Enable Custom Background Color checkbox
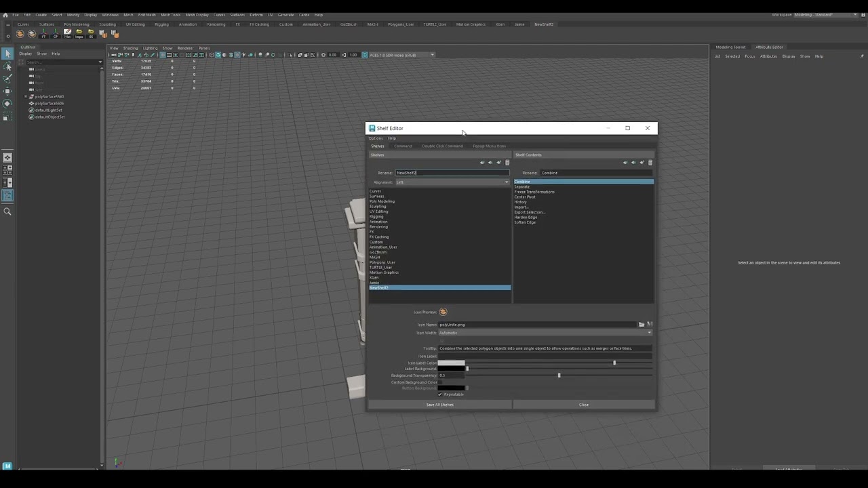The height and width of the screenshot is (488, 868). coord(440,382)
